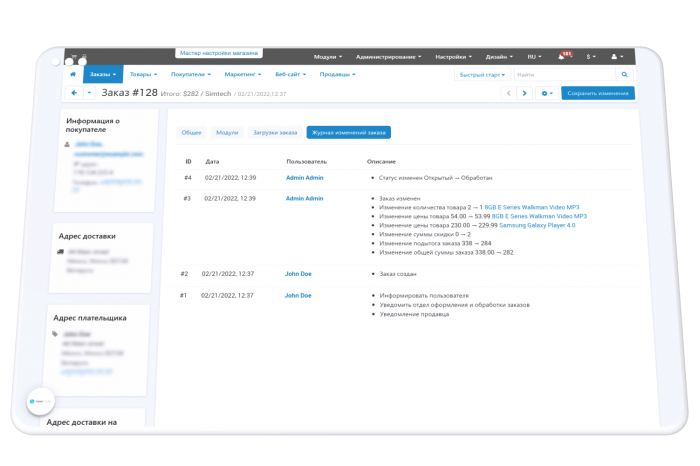Open the Товары menu
Image resolution: width=700 pixels, height=466 pixels.
pyautogui.click(x=143, y=74)
